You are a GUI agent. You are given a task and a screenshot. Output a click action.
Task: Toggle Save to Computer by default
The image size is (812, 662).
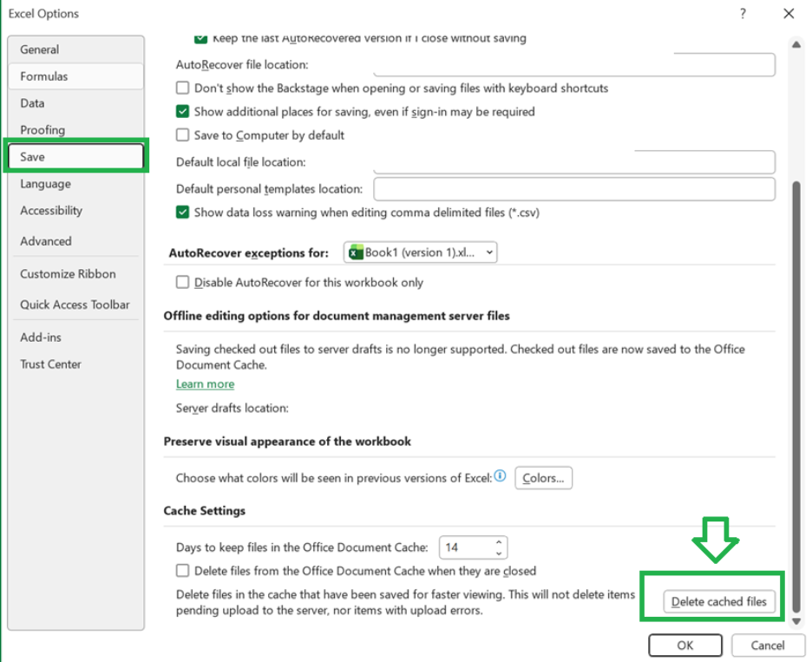coord(182,134)
